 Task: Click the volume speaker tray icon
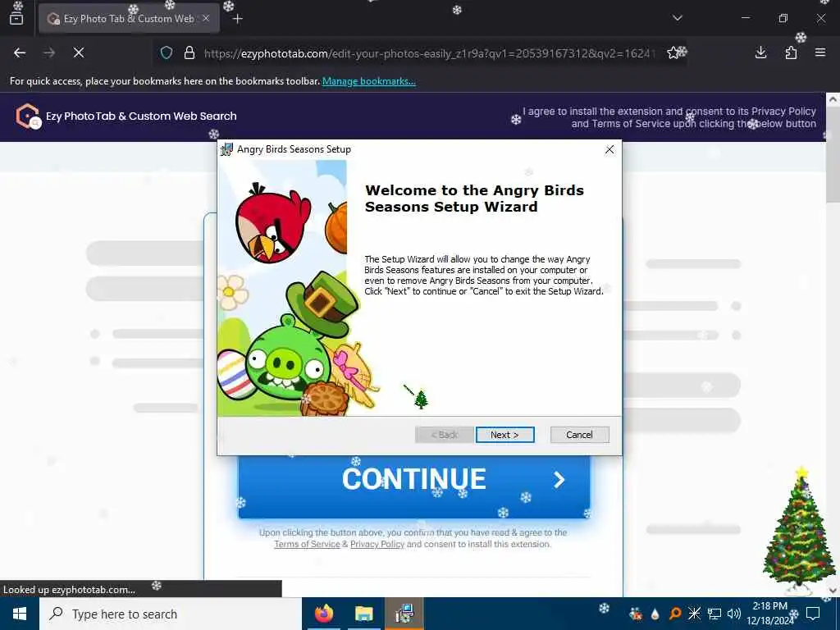pyautogui.click(x=734, y=614)
